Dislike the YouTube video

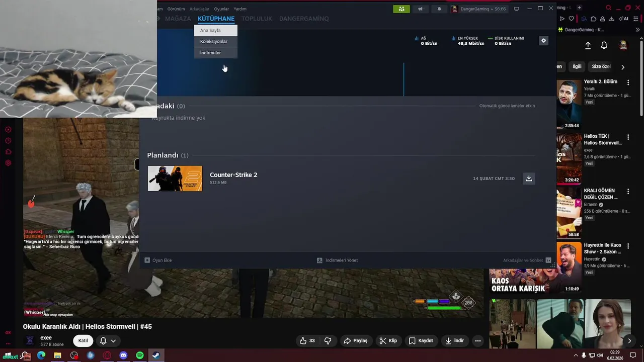[x=328, y=340]
